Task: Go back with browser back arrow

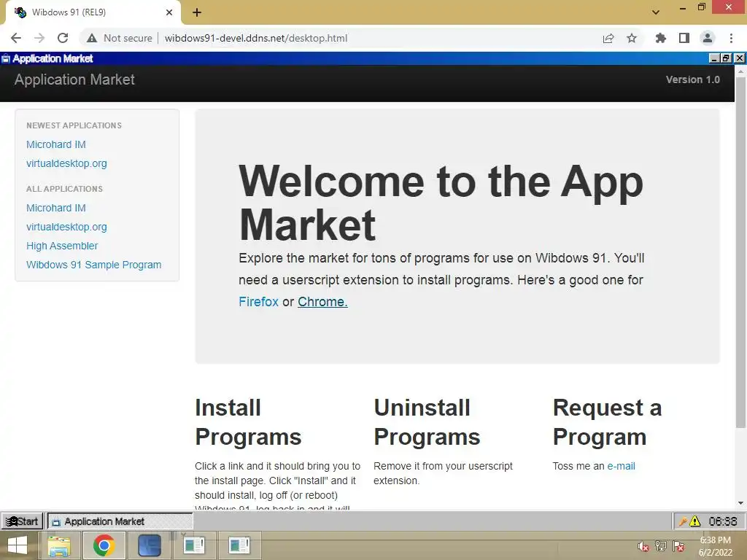Action: point(16,38)
